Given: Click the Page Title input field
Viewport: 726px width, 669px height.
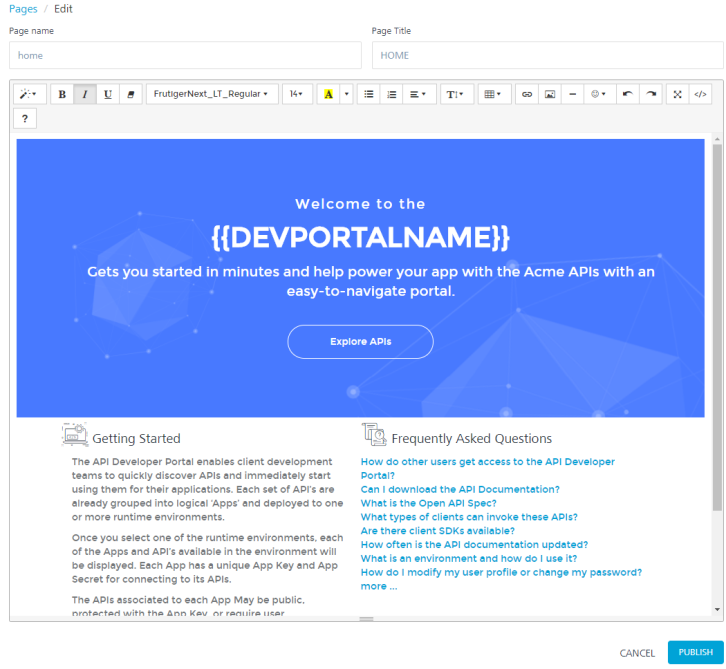Looking at the screenshot, I should [x=548, y=56].
